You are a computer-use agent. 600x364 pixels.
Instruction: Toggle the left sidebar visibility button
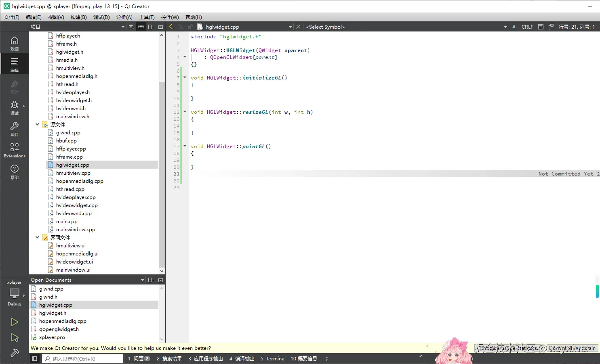point(35,358)
